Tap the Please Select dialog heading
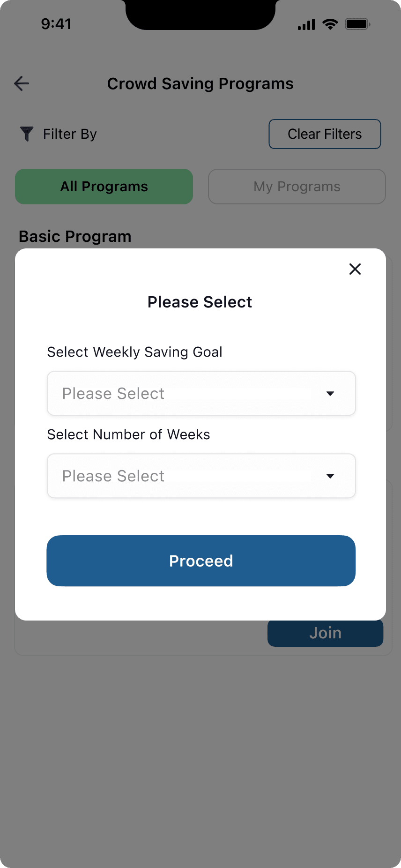Image resolution: width=401 pixels, height=868 pixels. (x=200, y=302)
